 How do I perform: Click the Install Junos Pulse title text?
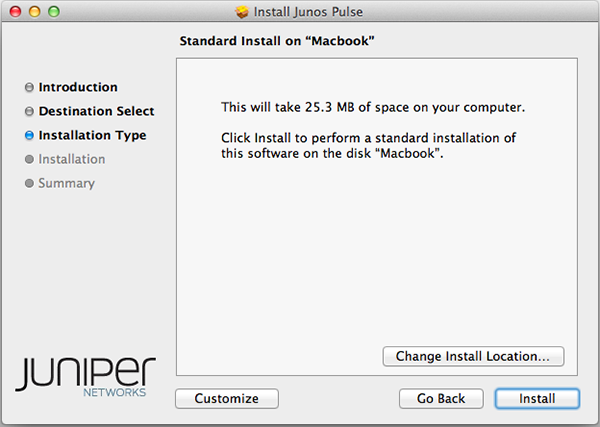308,12
